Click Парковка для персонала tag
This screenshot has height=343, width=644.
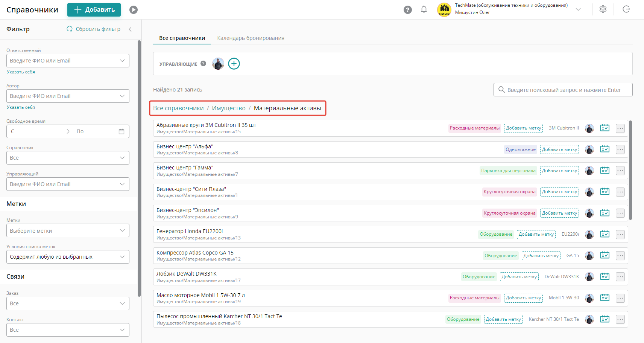point(508,171)
